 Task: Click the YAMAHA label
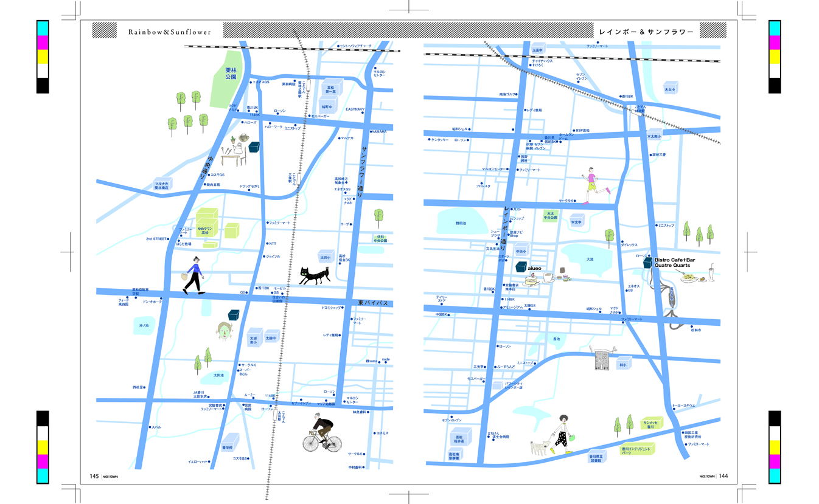click(x=379, y=131)
